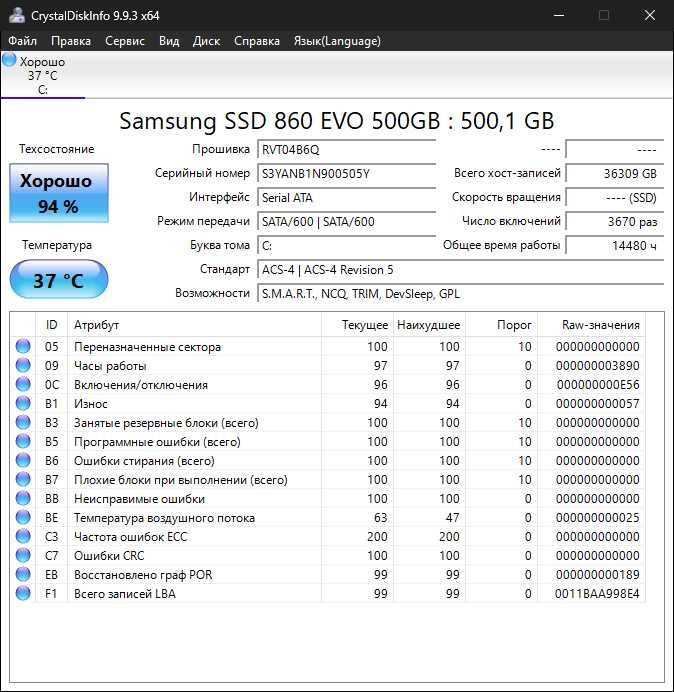Screen dimensions: 674x692
Task: Click status orb of attribute BE row
Action: tap(23, 517)
